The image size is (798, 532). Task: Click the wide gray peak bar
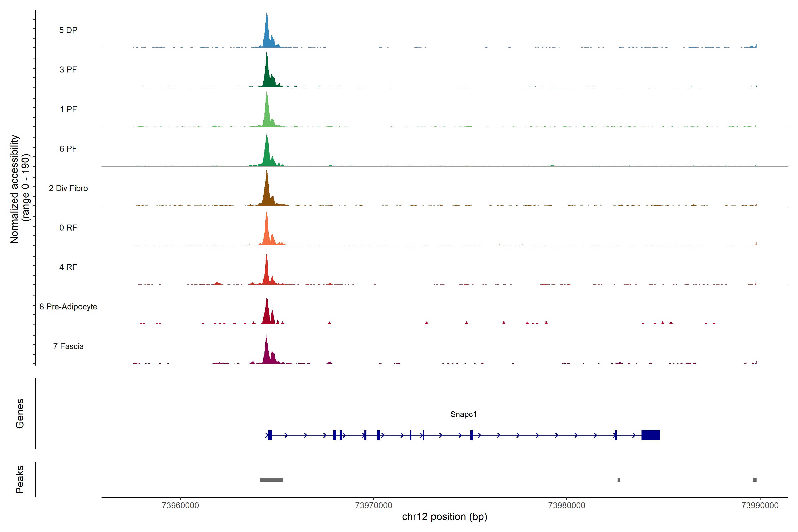(271, 480)
